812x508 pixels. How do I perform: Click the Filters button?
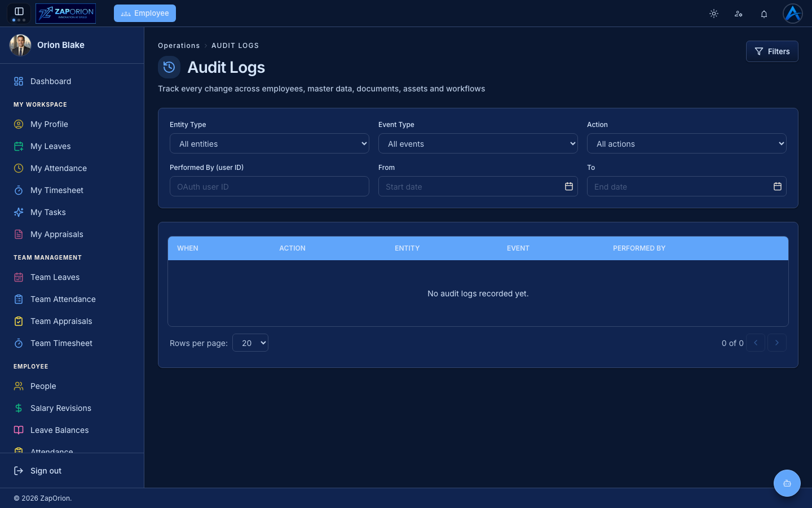pyautogui.click(x=772, y=51)
